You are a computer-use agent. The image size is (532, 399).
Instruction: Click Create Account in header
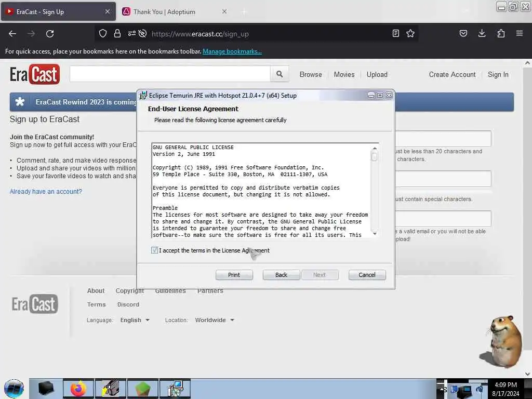tap(453, 74)
